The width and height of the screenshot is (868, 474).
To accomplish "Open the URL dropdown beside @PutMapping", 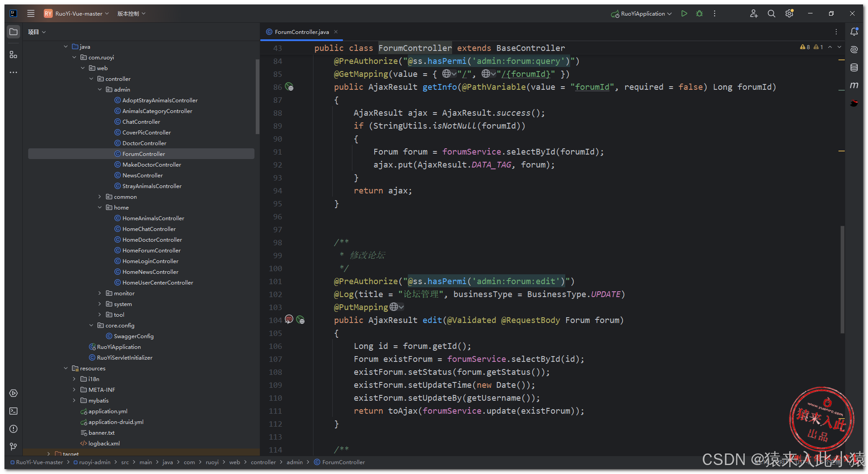I will (397, 307).
